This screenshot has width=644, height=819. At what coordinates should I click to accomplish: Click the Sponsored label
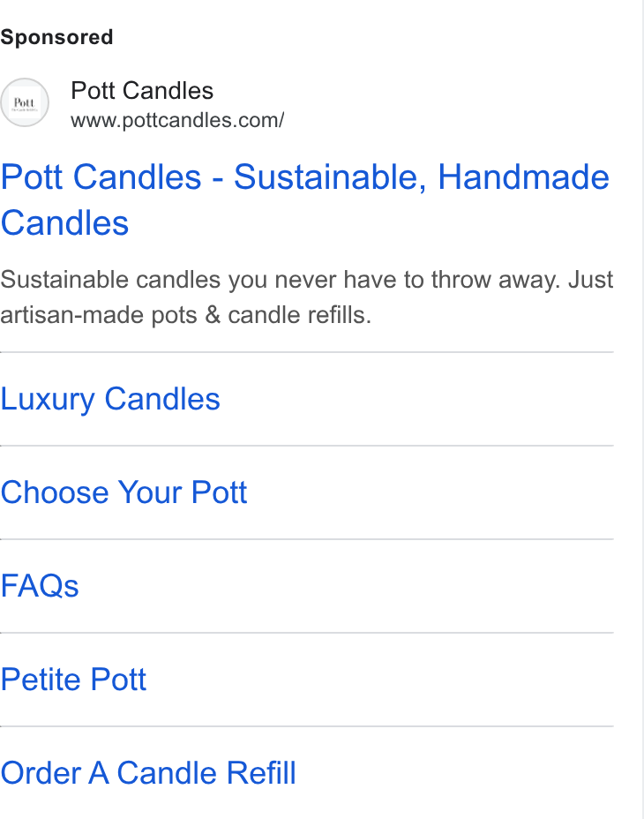(x=56, y=38)
